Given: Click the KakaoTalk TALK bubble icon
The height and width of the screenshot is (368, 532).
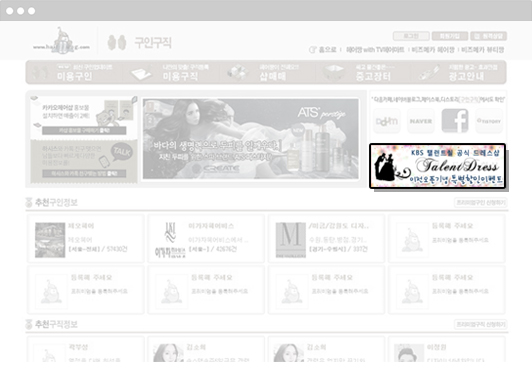Looking at the screenshot, I should pos(122,152).
